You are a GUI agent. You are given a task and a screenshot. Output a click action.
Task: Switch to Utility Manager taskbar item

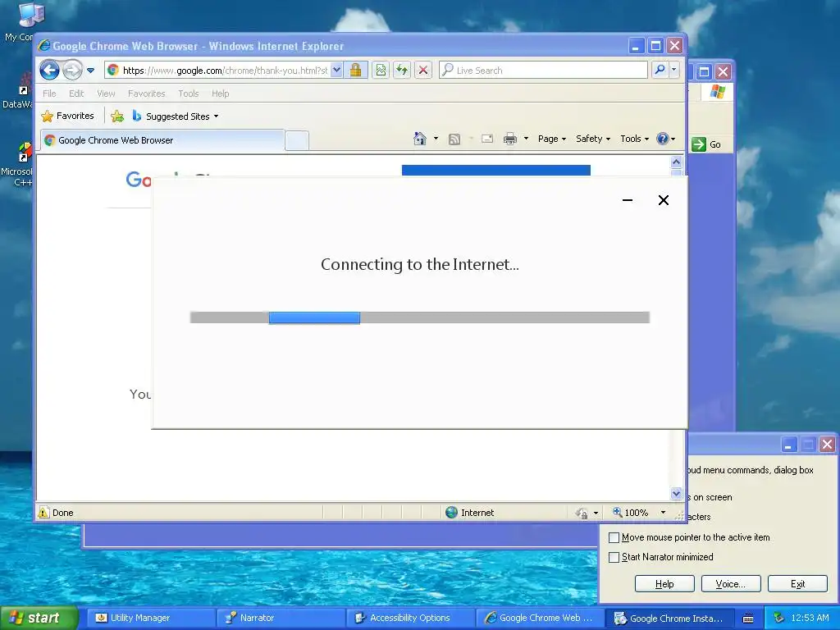click(151, 619)
